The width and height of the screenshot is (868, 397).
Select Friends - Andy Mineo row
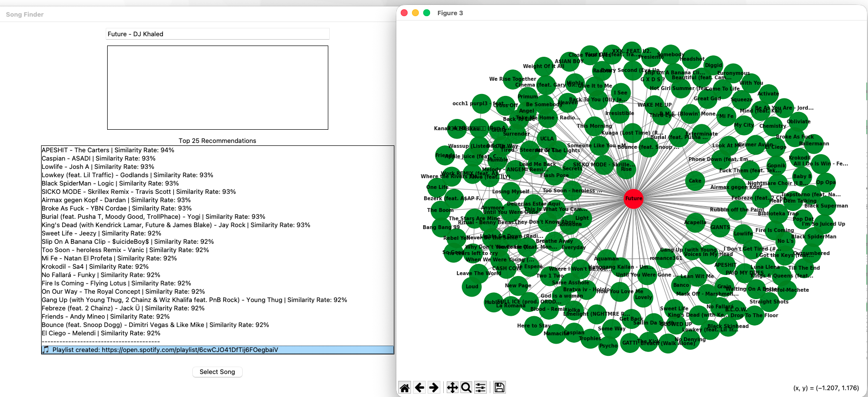pos(218,316)
